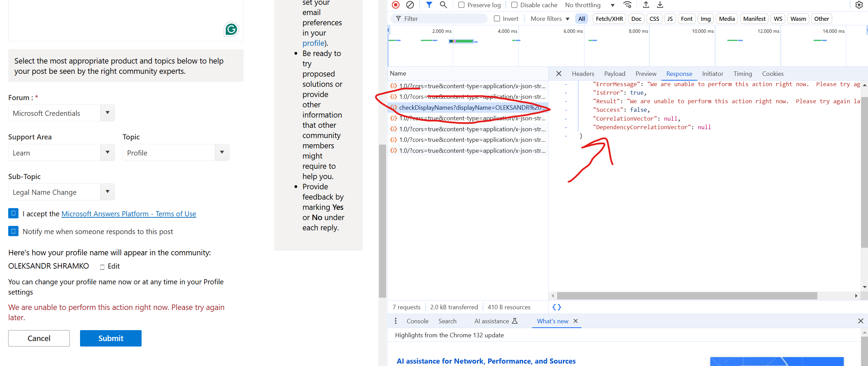Toggle Disable cache checkbox

[x=514, y=5]
